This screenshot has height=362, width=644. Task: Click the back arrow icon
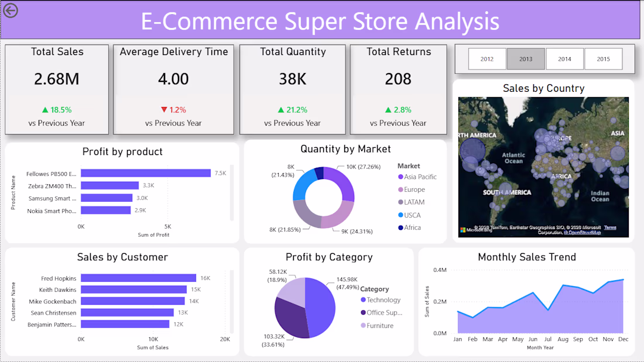[11, 11]
